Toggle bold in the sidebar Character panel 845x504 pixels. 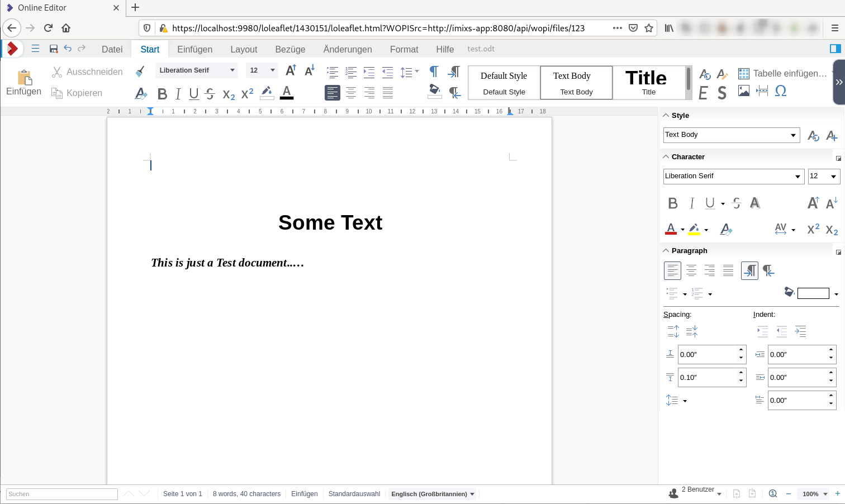coord(673,203)
